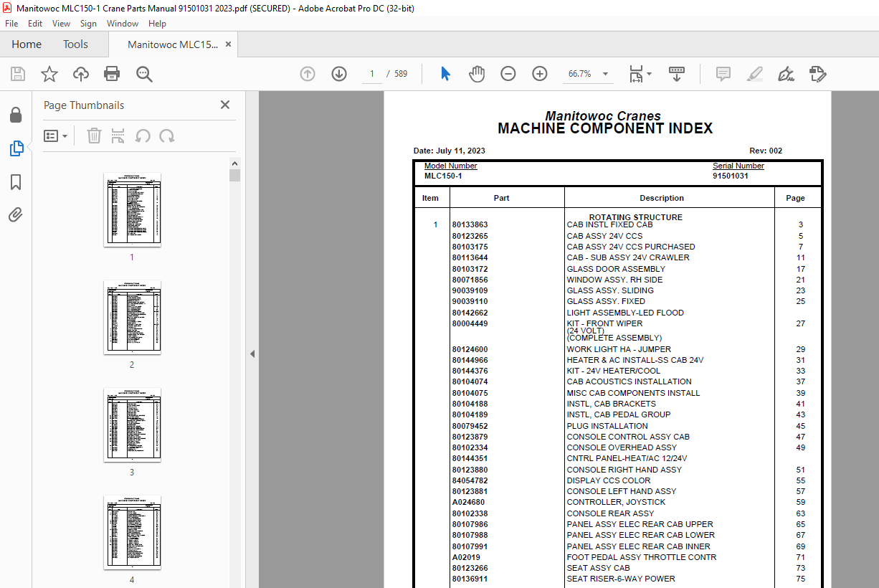This screenshot has width=879, height=588.
Task: Activate the hand pan tool
Action: coord(477,74)
